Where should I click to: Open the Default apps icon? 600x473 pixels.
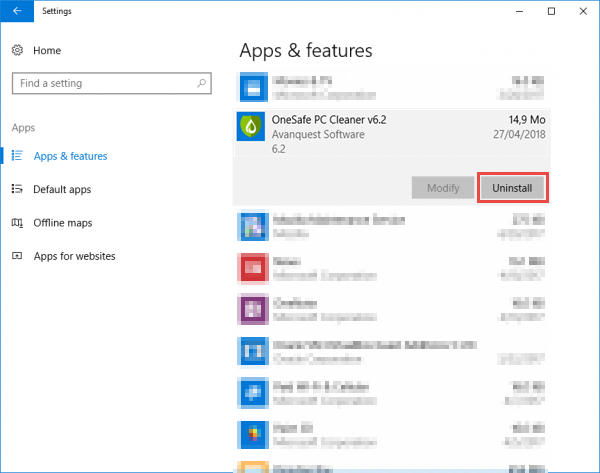(17, 189)
